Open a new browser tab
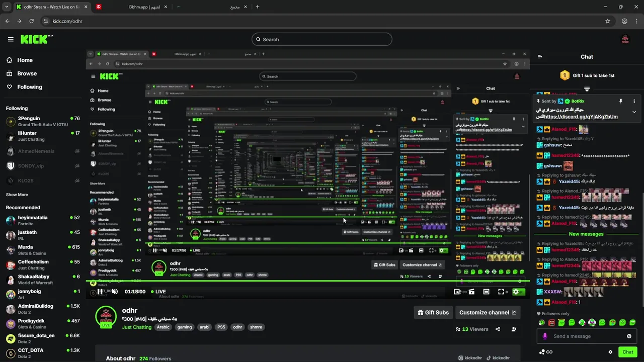Image resolution: width=644 pixels, height=362 pixels. [258, 7]
